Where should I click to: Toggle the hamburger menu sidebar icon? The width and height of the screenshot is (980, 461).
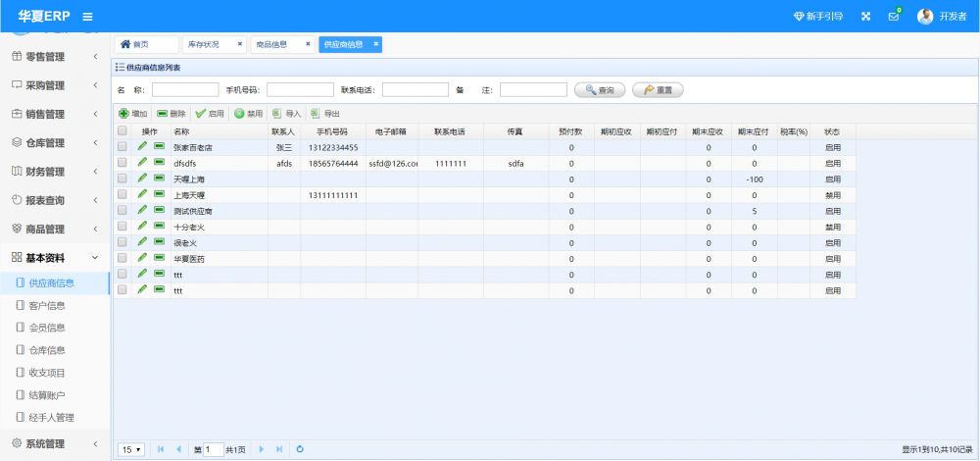pos(88,17)
